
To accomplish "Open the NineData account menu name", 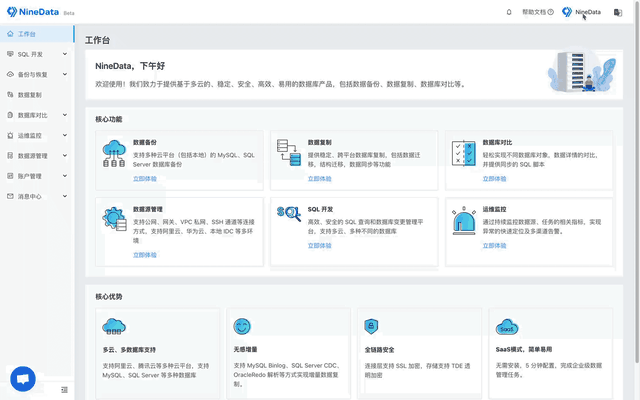I will tap(588, 12).
